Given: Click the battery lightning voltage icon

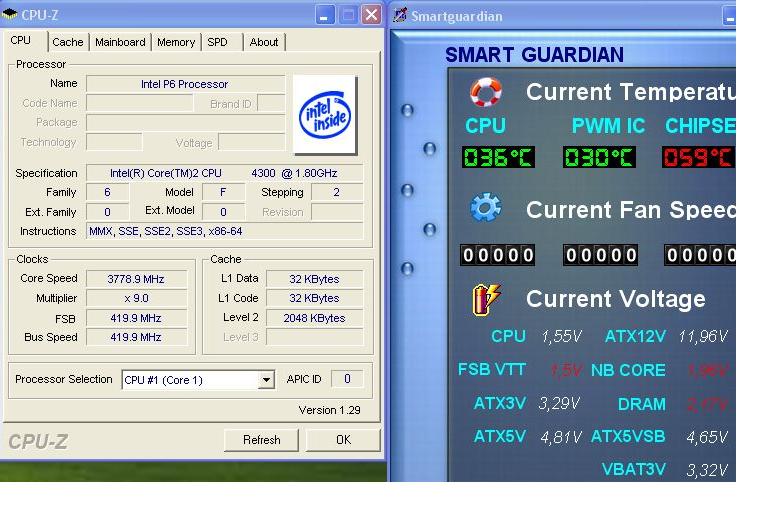Looking at the screenshot, I should [486, 299].
